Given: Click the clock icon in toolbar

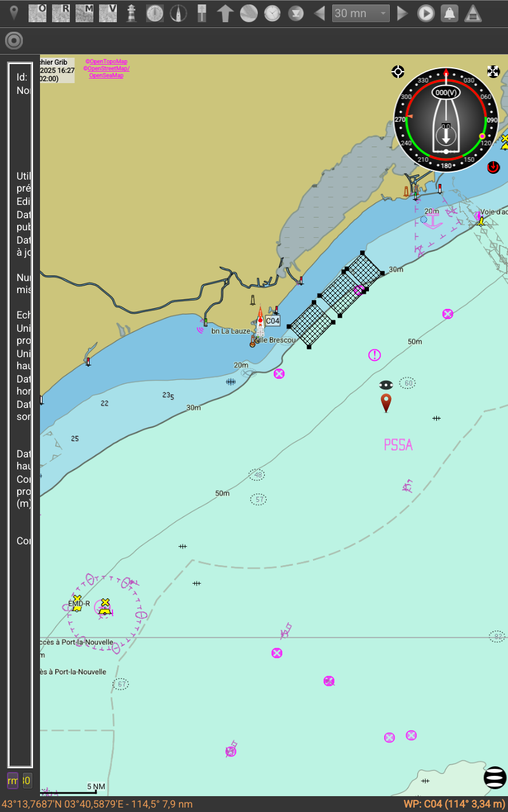Looking at the screenshot, I should (272, 13).
